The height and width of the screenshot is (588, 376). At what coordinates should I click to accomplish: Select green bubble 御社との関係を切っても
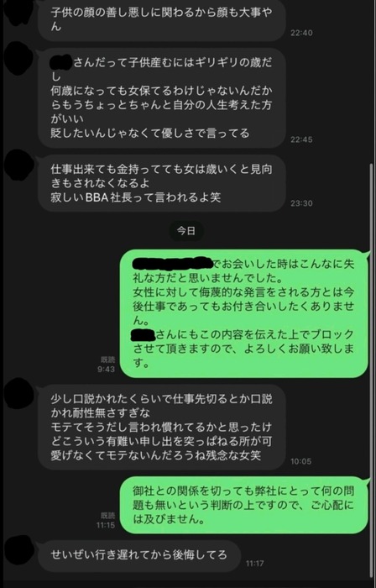[x=243, y=505]
